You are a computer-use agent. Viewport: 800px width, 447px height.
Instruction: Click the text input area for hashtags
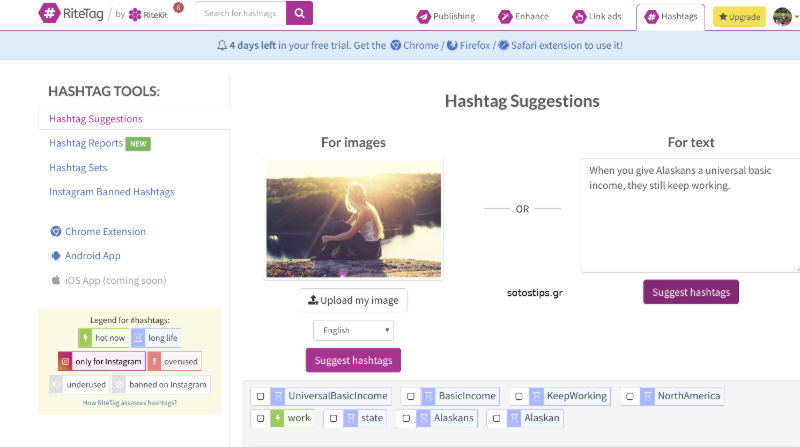pyautogui.click(x=690, y=214)
